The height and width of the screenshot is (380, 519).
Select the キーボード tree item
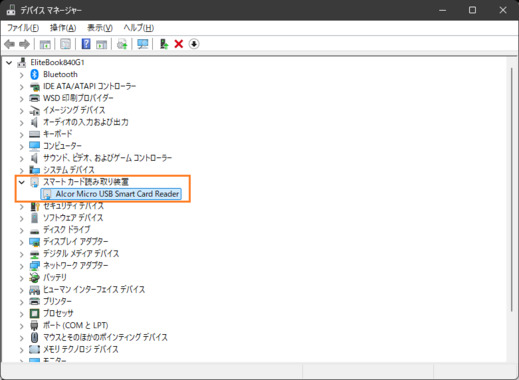click(57, 134)
